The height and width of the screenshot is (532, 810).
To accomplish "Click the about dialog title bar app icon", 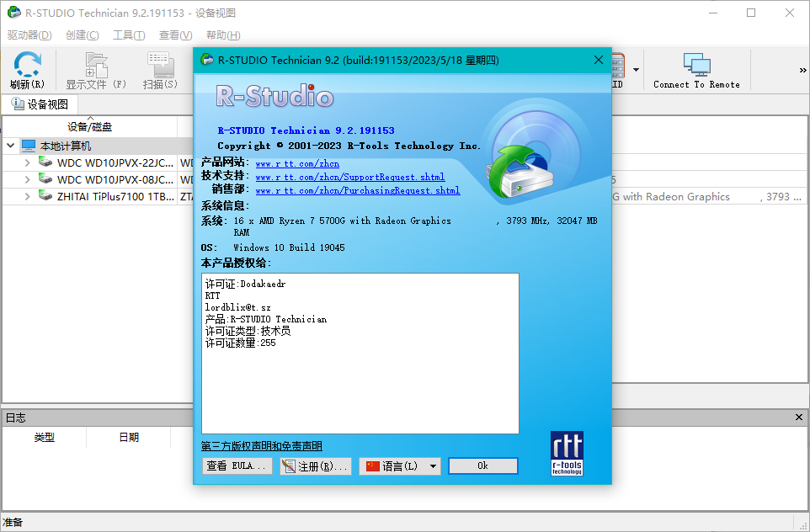I will coord(207,60).
